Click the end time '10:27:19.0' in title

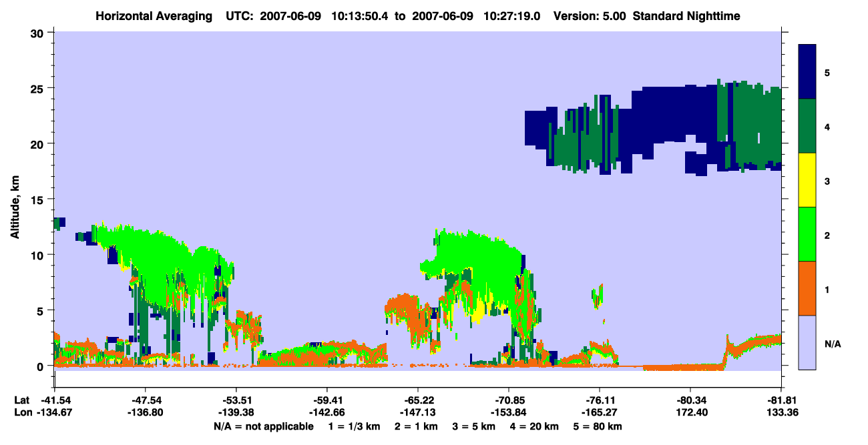click(x=511, y=15)
